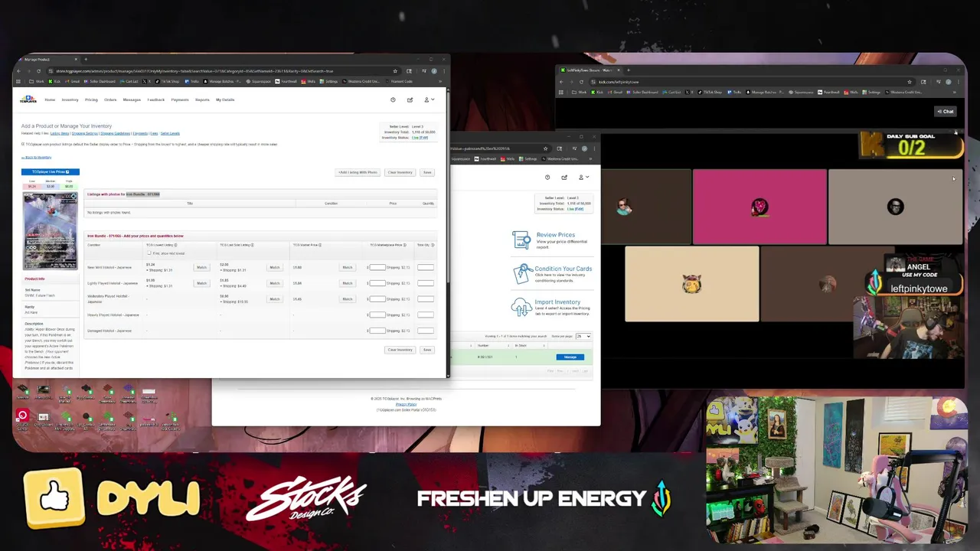Open the Trello bookmark in the front TCGplayer window

[x=191, y=81]
